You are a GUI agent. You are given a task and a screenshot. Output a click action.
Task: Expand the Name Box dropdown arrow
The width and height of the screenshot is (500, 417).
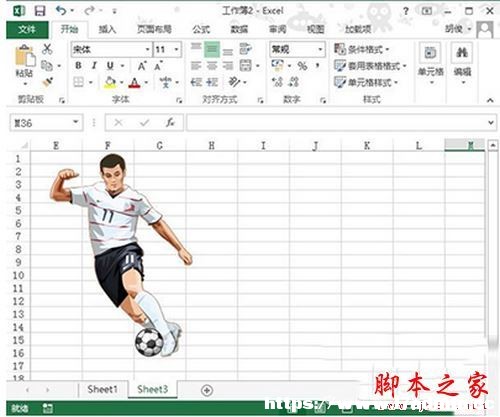pos(76,122)
